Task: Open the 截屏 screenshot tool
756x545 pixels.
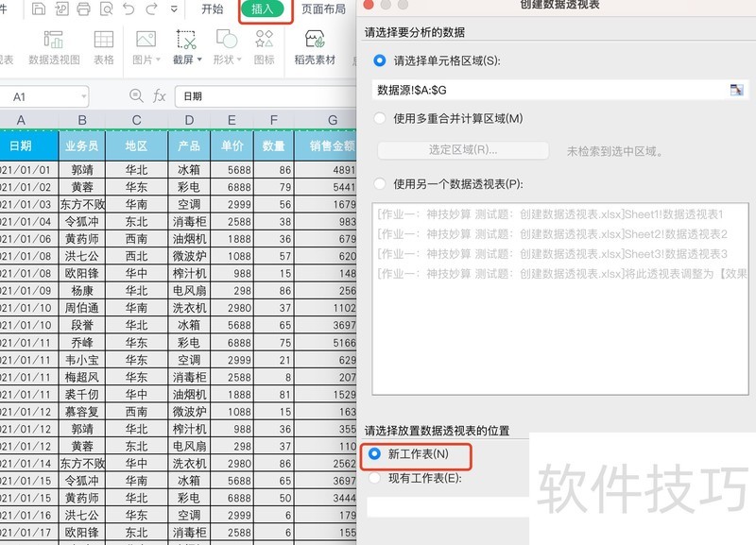Action: (x=185, y=38)
